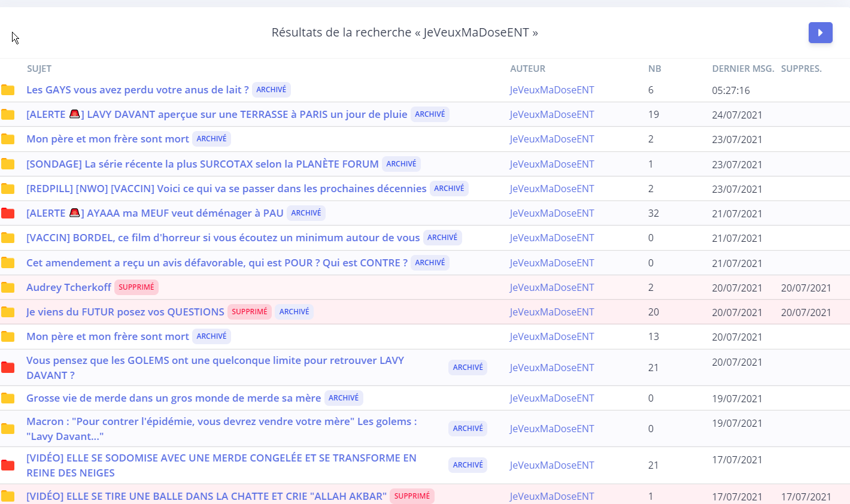The image size is (850, 504).
Task: Click red folder icon beside 'Vous pensez que les GOLEMS' topic
Action: pos(8,368)
